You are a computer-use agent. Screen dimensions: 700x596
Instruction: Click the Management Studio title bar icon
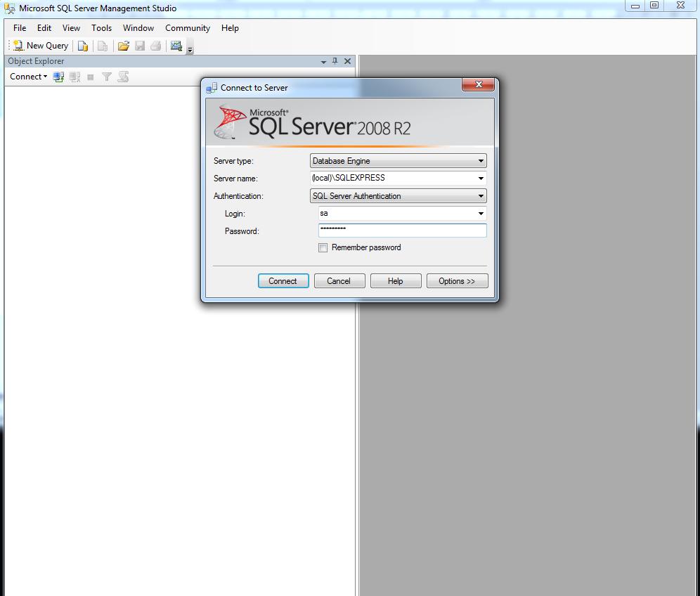tap(9, 8)
